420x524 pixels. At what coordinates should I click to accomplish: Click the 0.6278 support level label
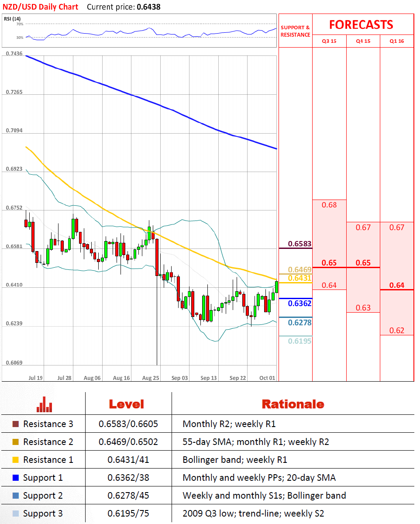pyautogui.click(x=300, y=323)
